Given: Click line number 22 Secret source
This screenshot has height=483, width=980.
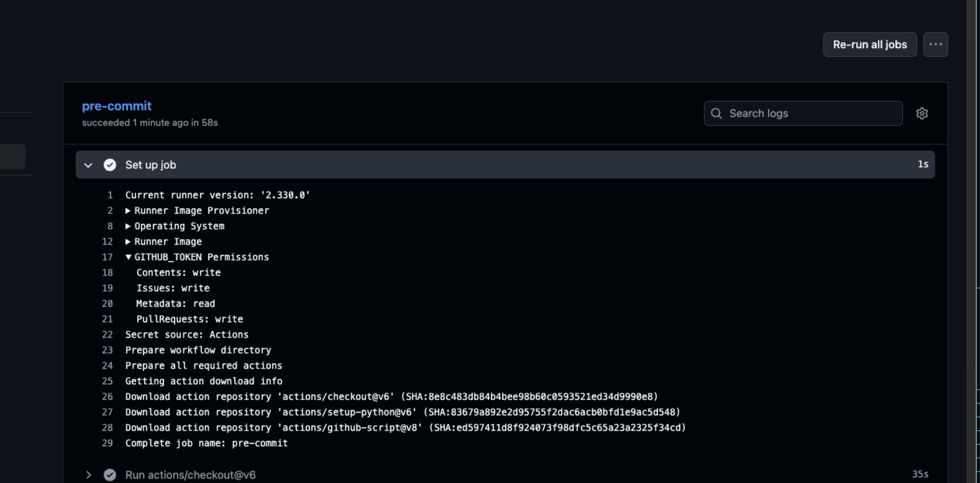Looking at the screenshot, I should 107,335.
